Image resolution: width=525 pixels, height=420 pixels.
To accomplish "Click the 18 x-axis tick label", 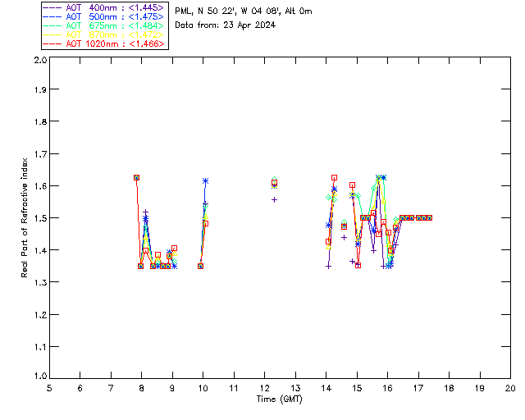I will [449, 388].
